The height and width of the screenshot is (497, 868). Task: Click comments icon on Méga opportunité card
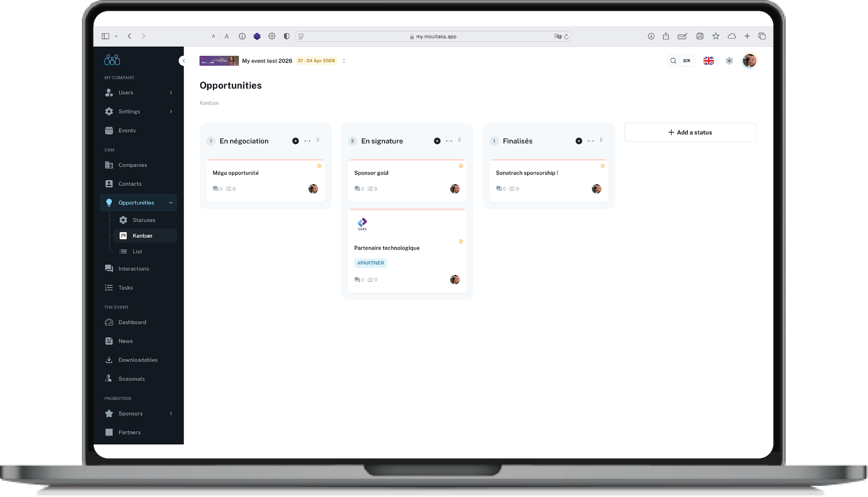pyautogui.click(x=216, y=189)
